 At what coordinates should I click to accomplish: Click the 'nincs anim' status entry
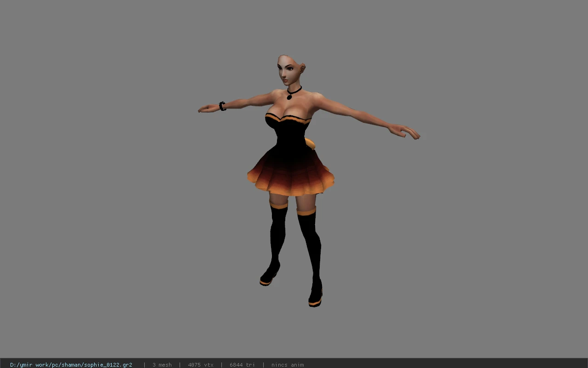288,365
